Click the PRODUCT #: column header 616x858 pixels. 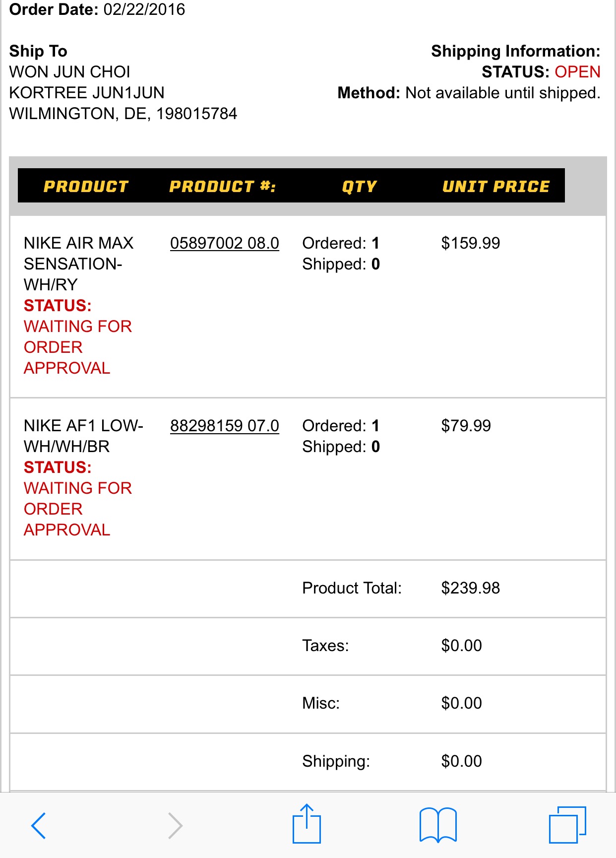pyautogui.click(x=222, y=186)
